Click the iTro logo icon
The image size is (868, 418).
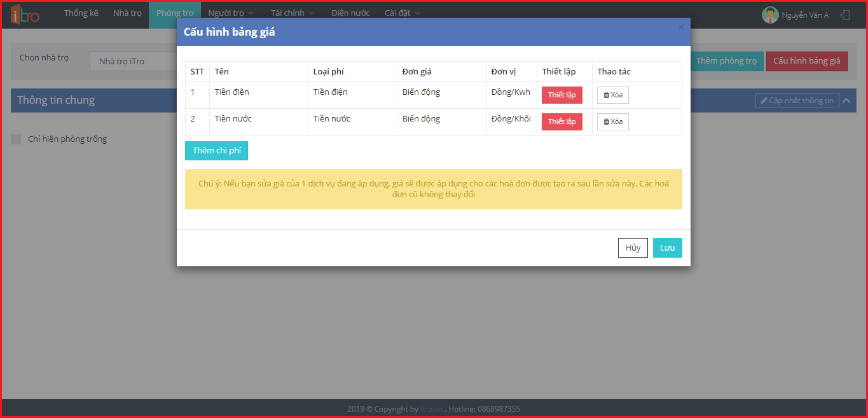(x=25, y=15)
